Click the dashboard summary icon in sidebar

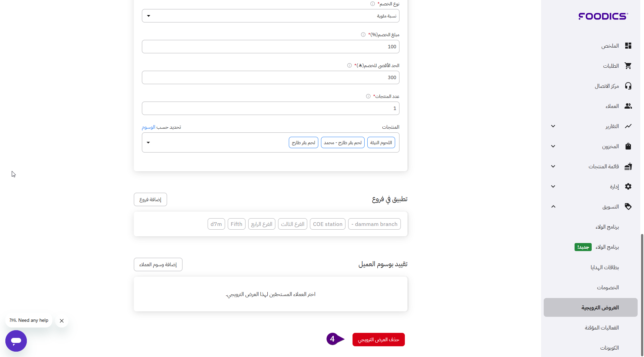(628, 46)
